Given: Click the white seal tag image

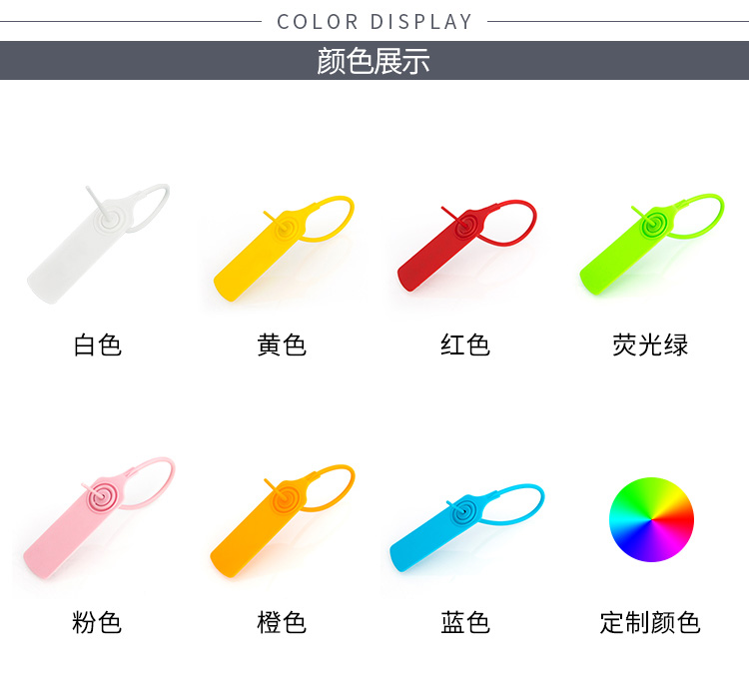Looking at the screenshot, I should 99,244.
